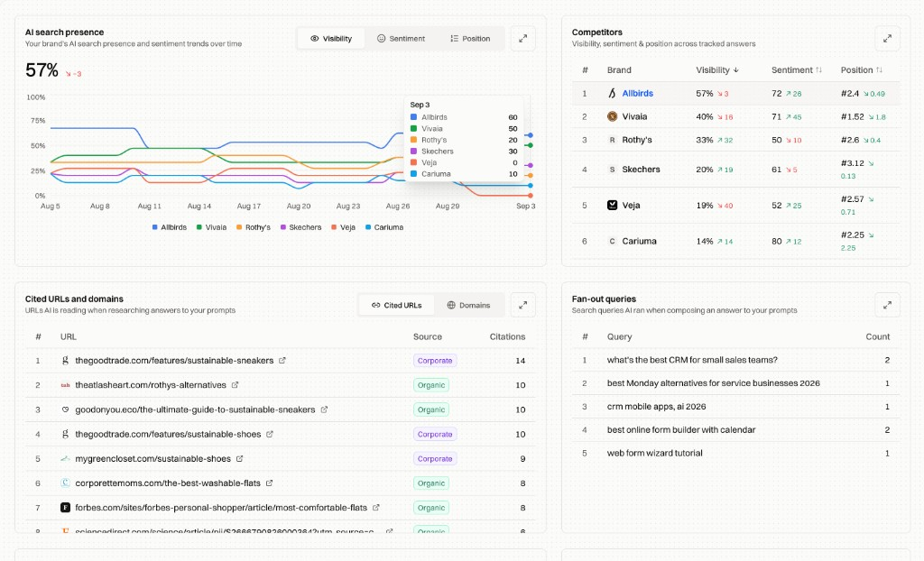Click the Count column header in Fan-out queries
Image resolution: width=924 pixels, height=561 pixels.
[877, 337]
